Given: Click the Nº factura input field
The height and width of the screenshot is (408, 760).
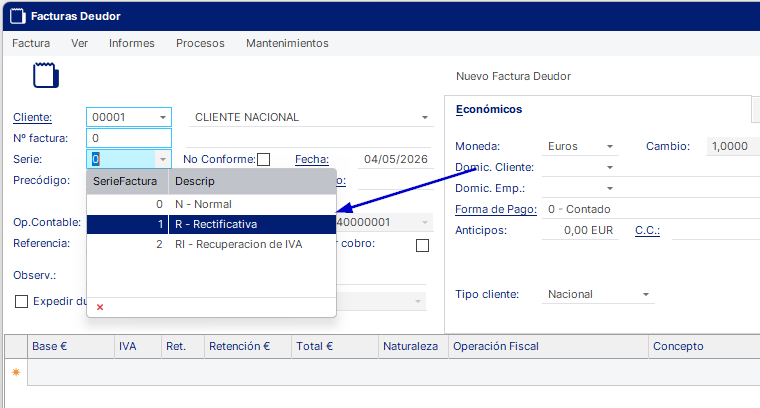Looking at the screenshot, I should click(x=129, y=138).
